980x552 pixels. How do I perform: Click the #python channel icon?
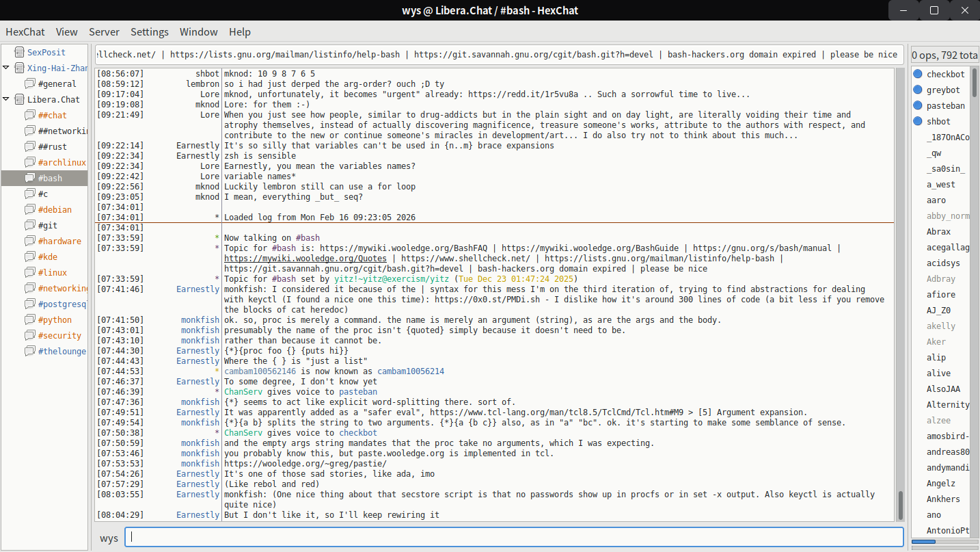click(x=29, y=319)
